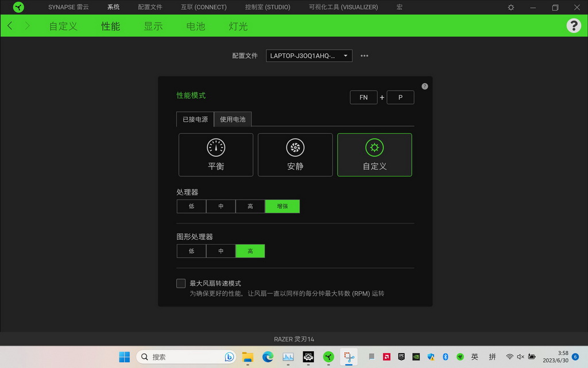The width and height of the screenshot is (588, 368).
Task: Go forward with the right arrow
Action: (x=27, y=25)
